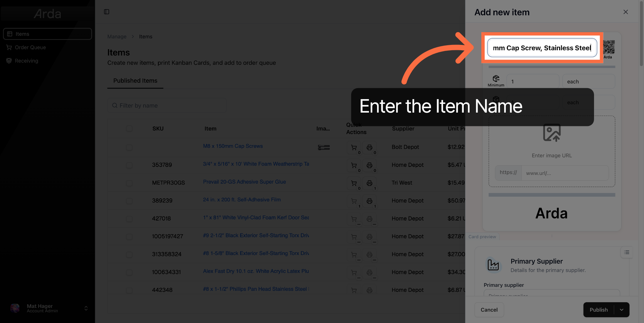
Task: Print card for SKU 1005197427
Action: pos(369,237)
